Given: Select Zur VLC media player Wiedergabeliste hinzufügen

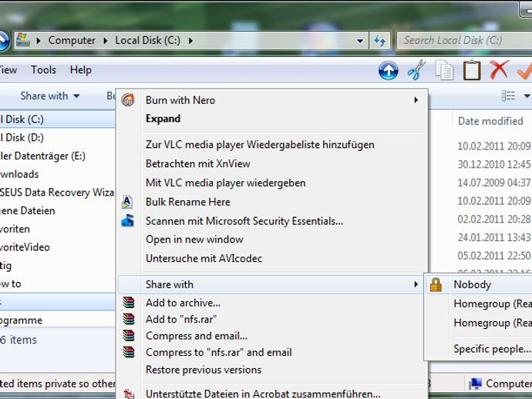Looking at the screenshot, I should (273, 145).
